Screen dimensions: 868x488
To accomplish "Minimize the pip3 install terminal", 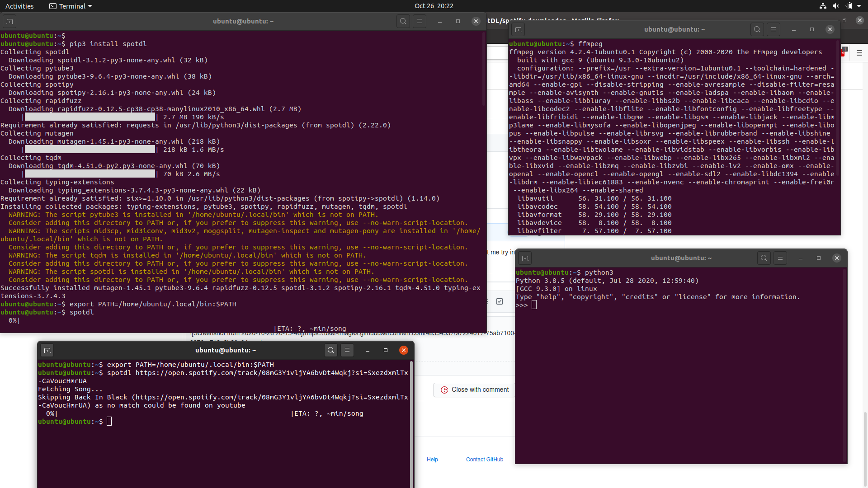I will 440,21.
